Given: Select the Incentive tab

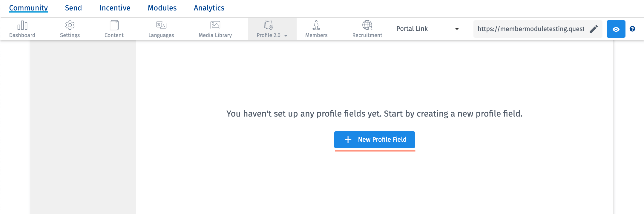Looking at the screenshot, I should pyautogui.click(x=115, y=8).
